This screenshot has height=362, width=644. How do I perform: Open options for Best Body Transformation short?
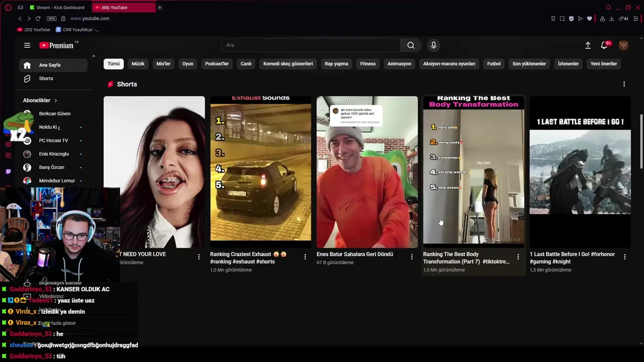[x=518, y=257]
